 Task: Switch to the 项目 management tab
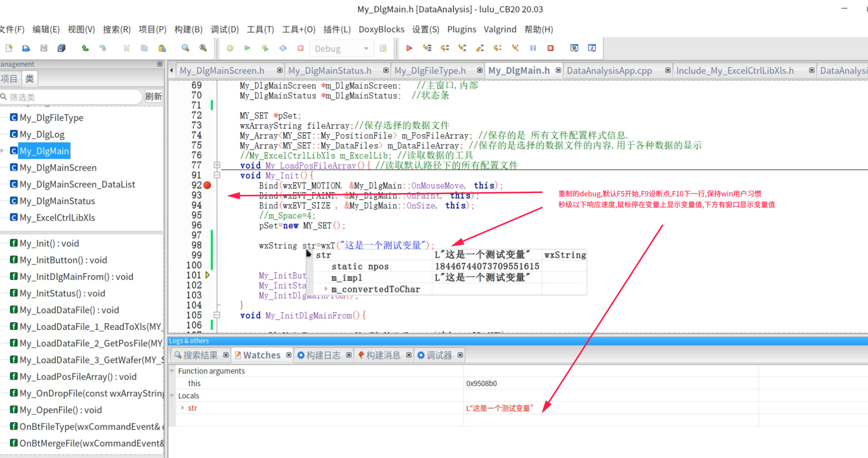pos(9,79)
